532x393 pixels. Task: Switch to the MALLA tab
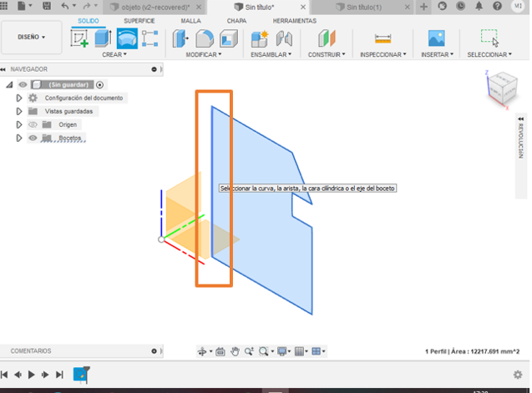pos(190,21)
